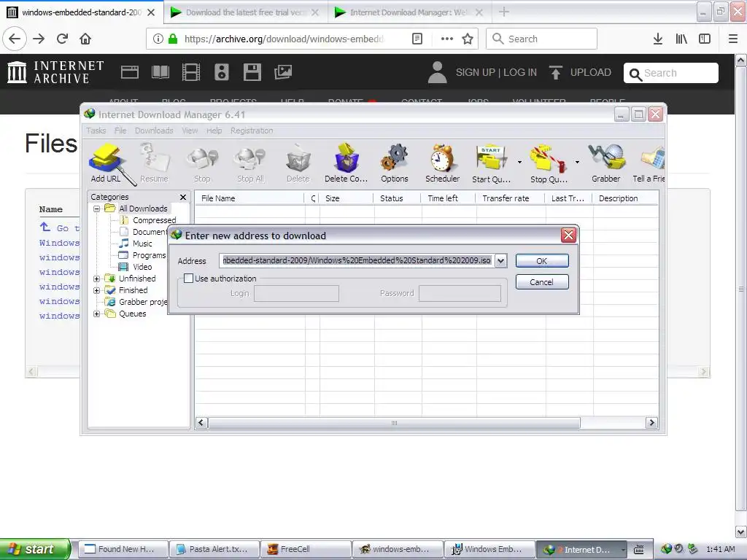The image size is (747, 560).
Task: Click the Address field in dialog
Action: point(357,261)
